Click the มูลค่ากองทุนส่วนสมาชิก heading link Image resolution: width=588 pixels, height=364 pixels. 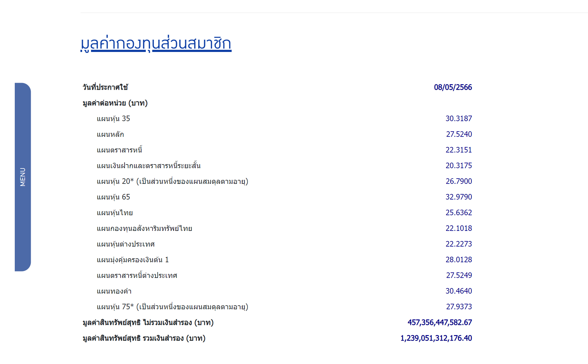(156, 43)
